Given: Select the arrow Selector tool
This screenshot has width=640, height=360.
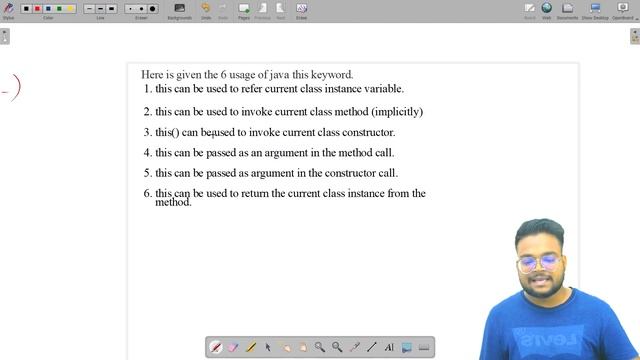Looking at the screenshot, I should click(268, 347).
